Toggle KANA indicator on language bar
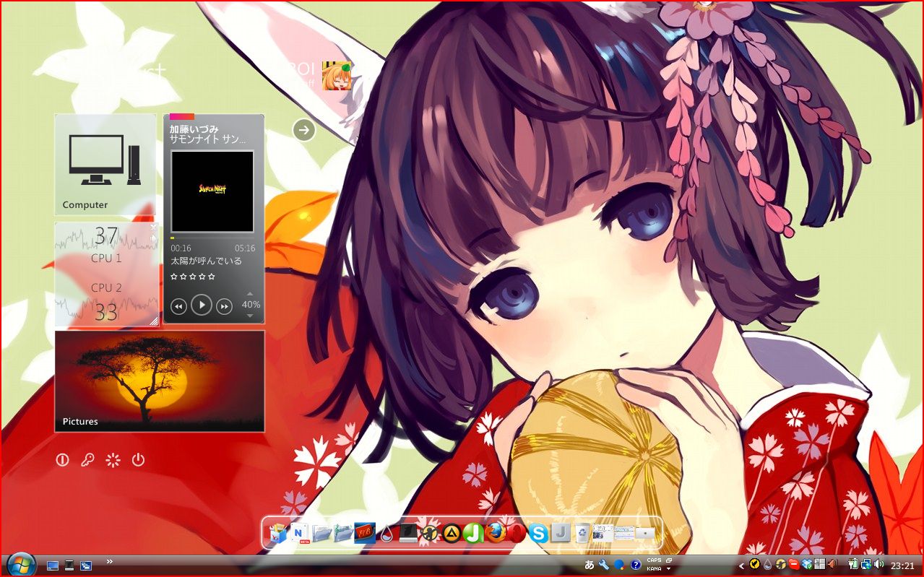Screen dimensions: 924x577 (654, 568)
